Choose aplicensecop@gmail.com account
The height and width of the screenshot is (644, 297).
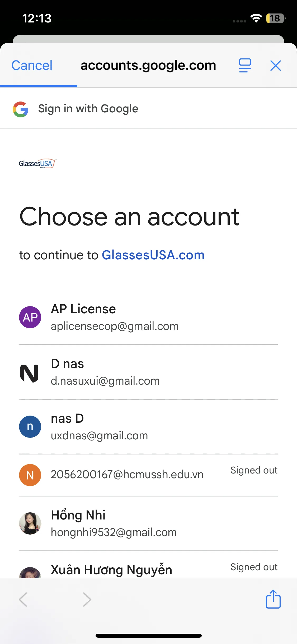pos(115,326)
